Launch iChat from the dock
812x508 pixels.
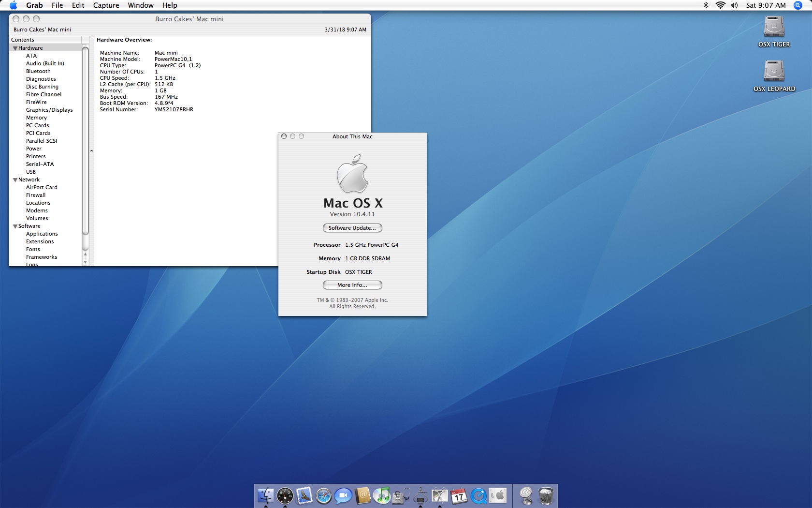pyautogui.click(x=343, y=496)
